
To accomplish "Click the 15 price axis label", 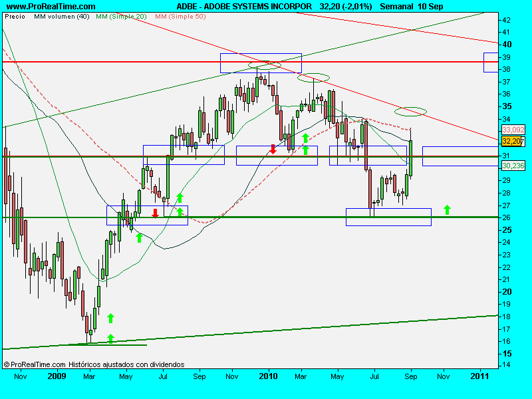I will click(x=507, y=354).
